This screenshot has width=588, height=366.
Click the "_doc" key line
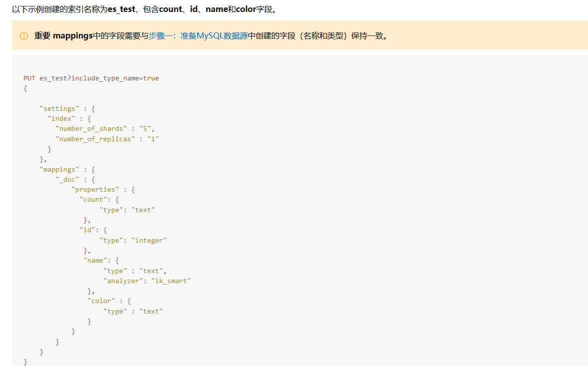point(75,180)
